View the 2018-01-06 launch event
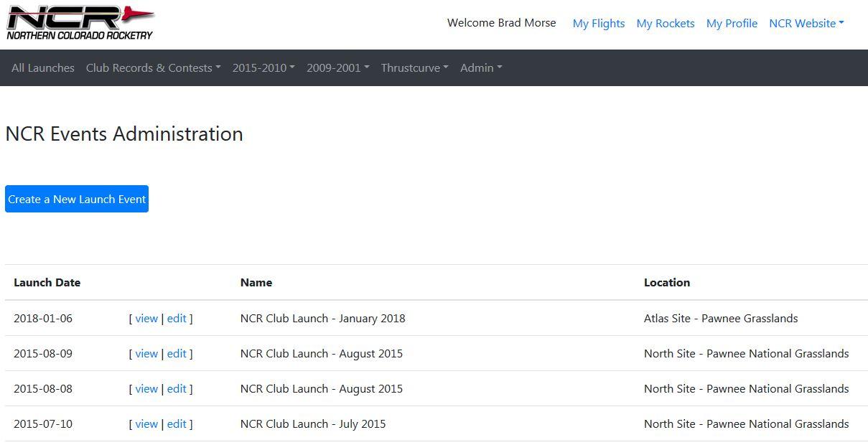Screen dimensions: 868x445 [146, 318]
